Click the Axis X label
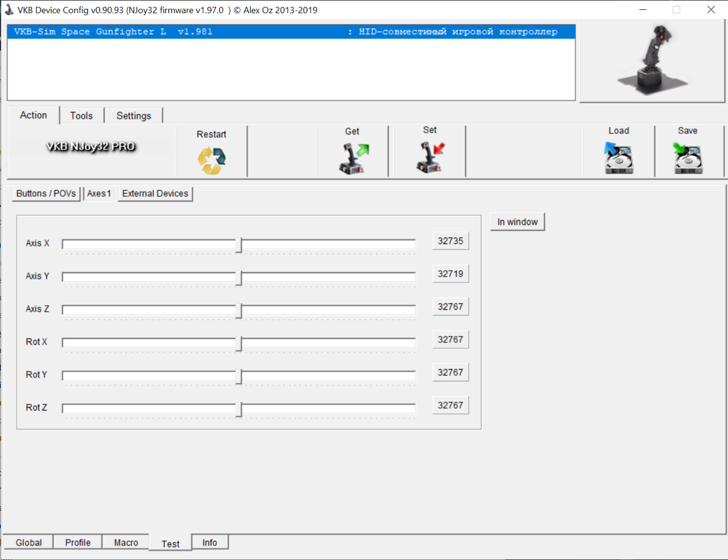The height and width of the screenshot is (560, 728). tap(37, 243)
